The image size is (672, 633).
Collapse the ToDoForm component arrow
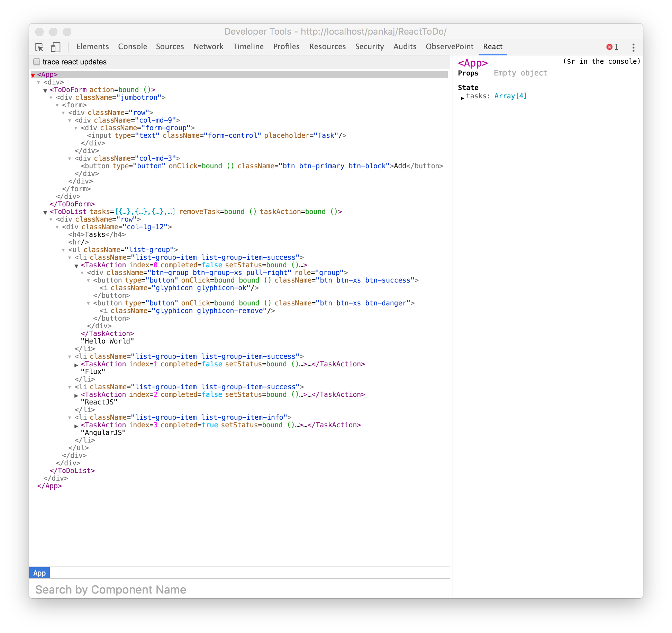45,90
